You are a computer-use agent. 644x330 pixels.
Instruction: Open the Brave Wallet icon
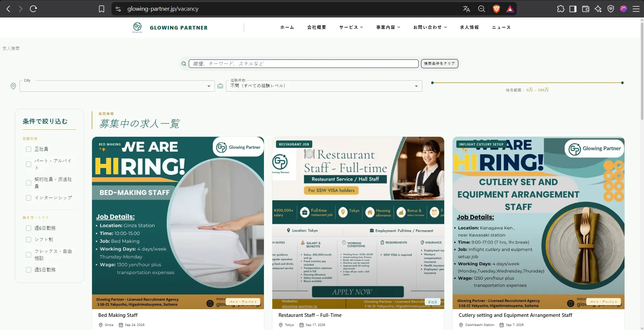point(586,9)
